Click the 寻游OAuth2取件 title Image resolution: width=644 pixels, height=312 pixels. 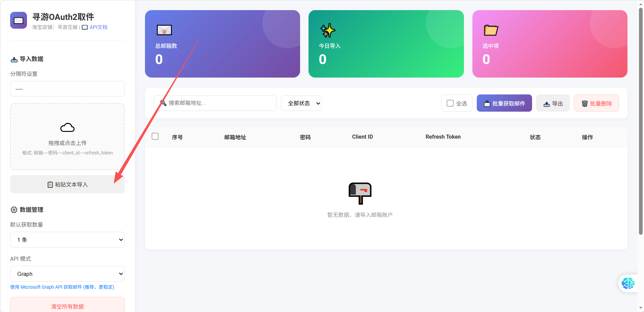click(x=63, y=17)
